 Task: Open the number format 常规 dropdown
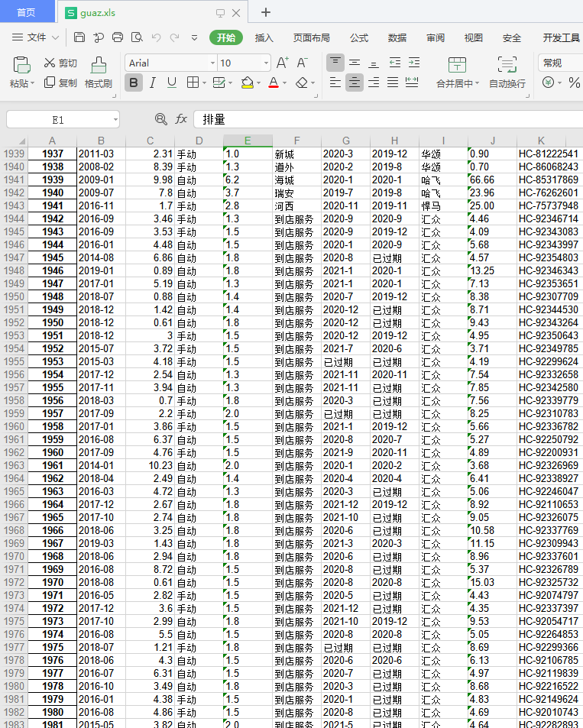[560, 63]
